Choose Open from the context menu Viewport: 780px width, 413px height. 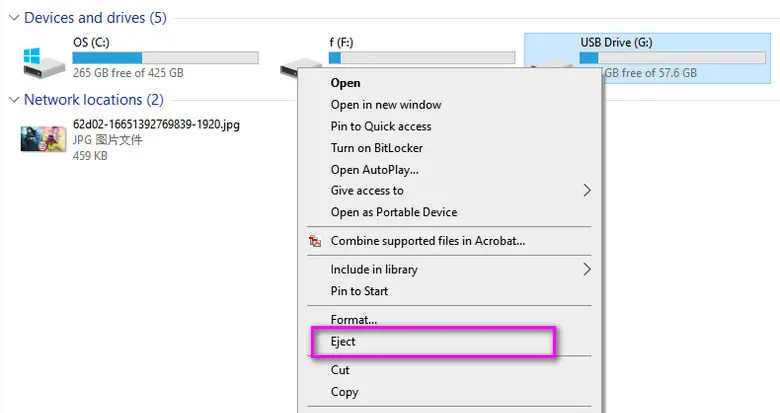[346, 83]
